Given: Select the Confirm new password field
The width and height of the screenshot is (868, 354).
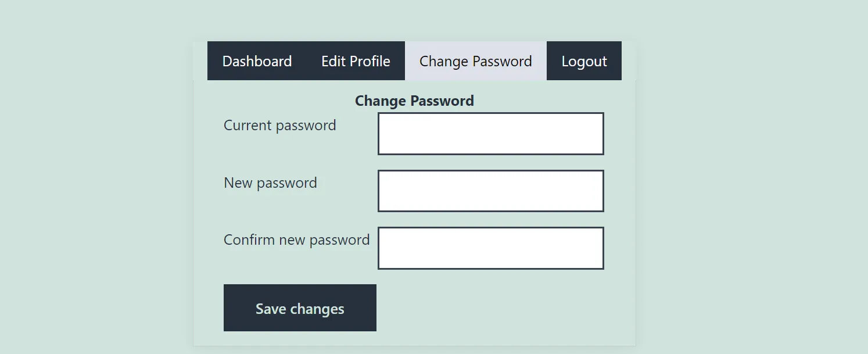Looking at the screenshot, I should pos(490,248).
